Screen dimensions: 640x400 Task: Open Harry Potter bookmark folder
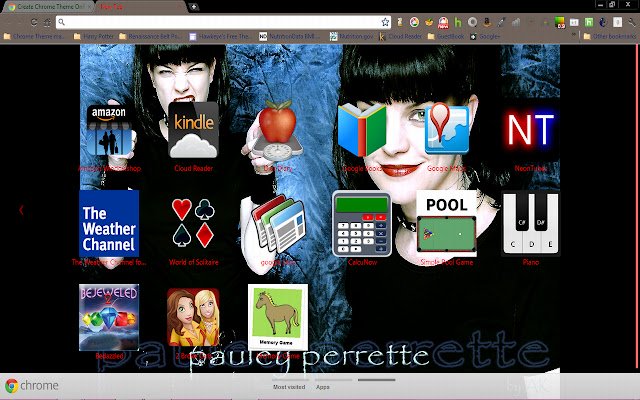[x=94, y=36]
